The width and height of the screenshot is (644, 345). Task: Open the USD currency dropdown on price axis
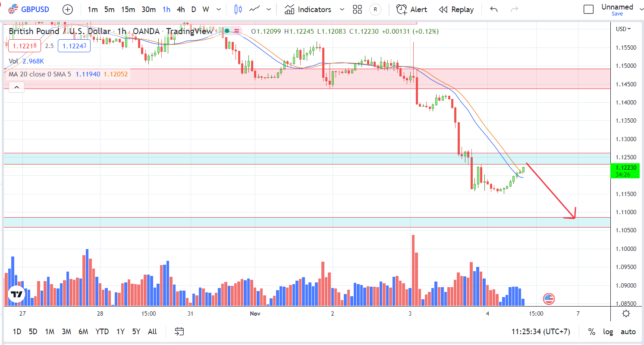pyautogui.click(x=623, y=29)
